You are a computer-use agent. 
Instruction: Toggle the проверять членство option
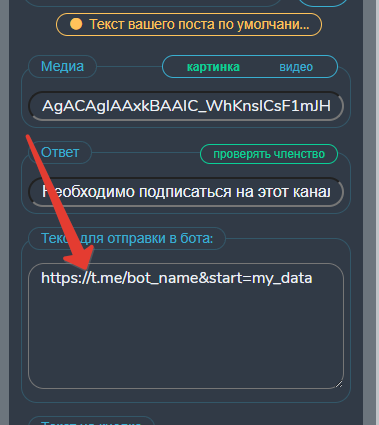click(269, 154)
